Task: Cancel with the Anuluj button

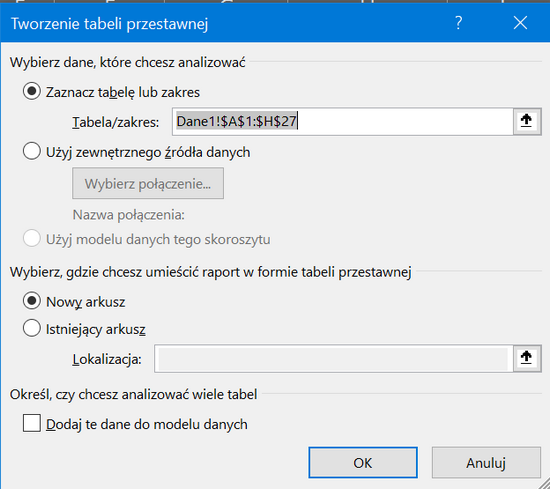Action: tap(486, 462)
